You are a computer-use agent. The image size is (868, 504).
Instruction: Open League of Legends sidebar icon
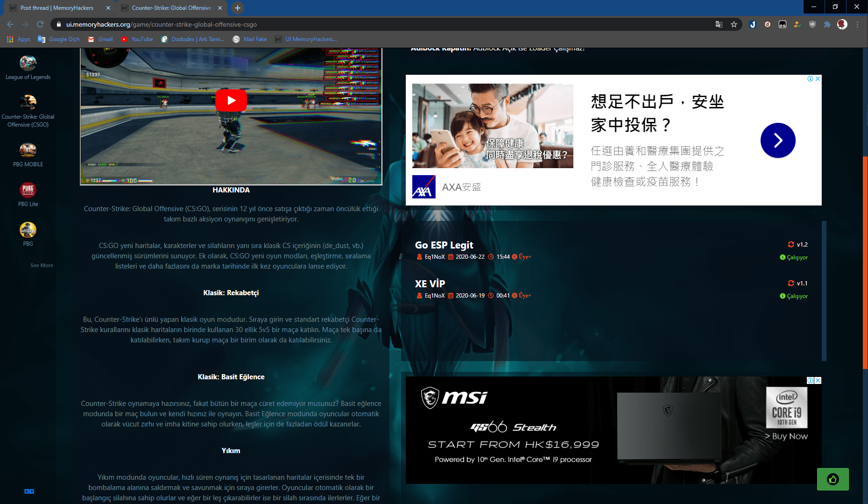coord(28,63)
